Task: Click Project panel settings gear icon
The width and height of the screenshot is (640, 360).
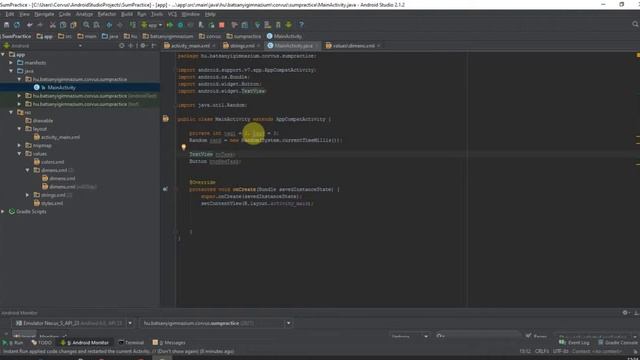Action: pos(143,46)
